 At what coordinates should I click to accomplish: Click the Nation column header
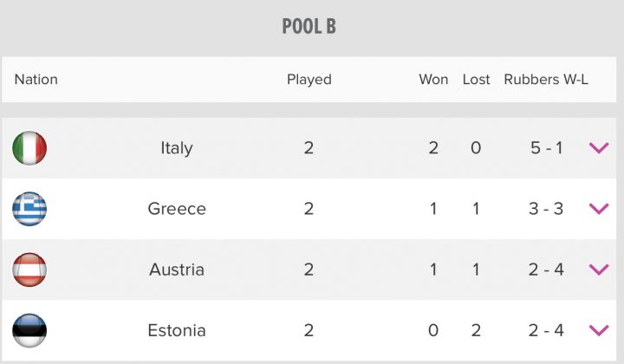point(36,80)
